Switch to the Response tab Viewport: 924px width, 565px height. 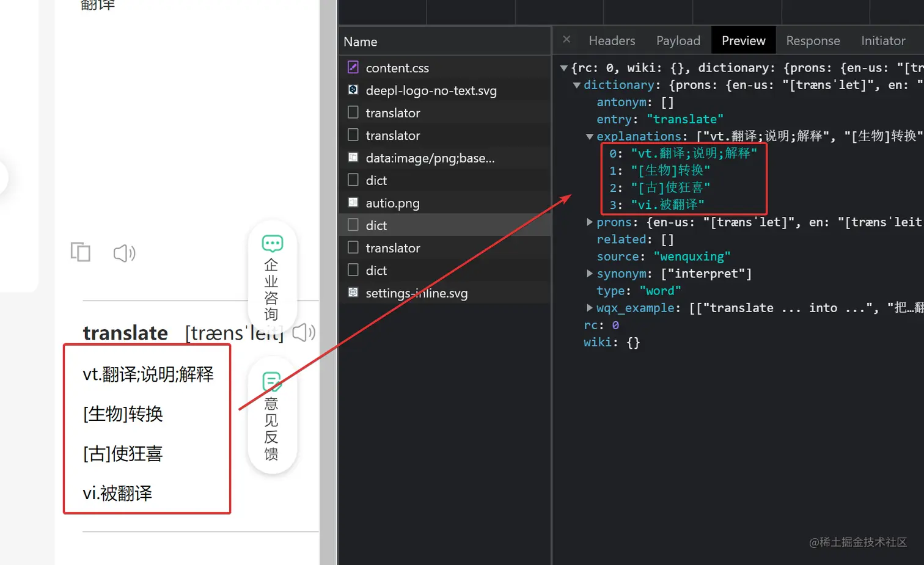(813, 40)
